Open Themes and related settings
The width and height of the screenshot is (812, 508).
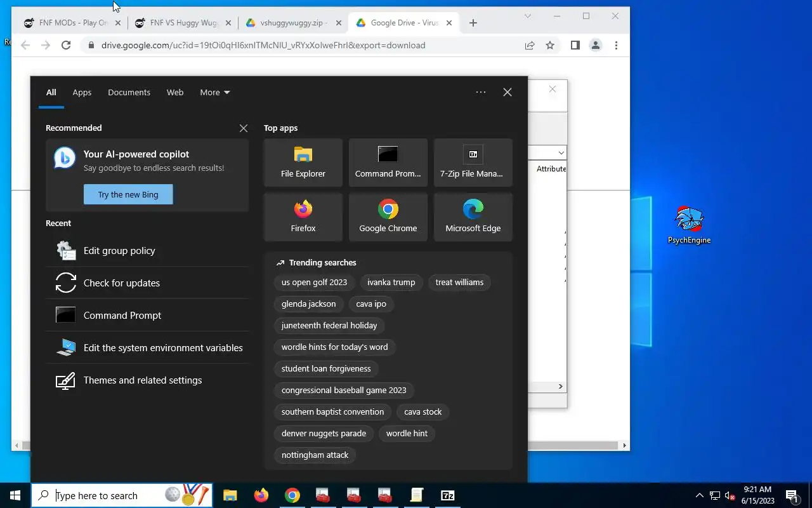[x=147, y=380]
